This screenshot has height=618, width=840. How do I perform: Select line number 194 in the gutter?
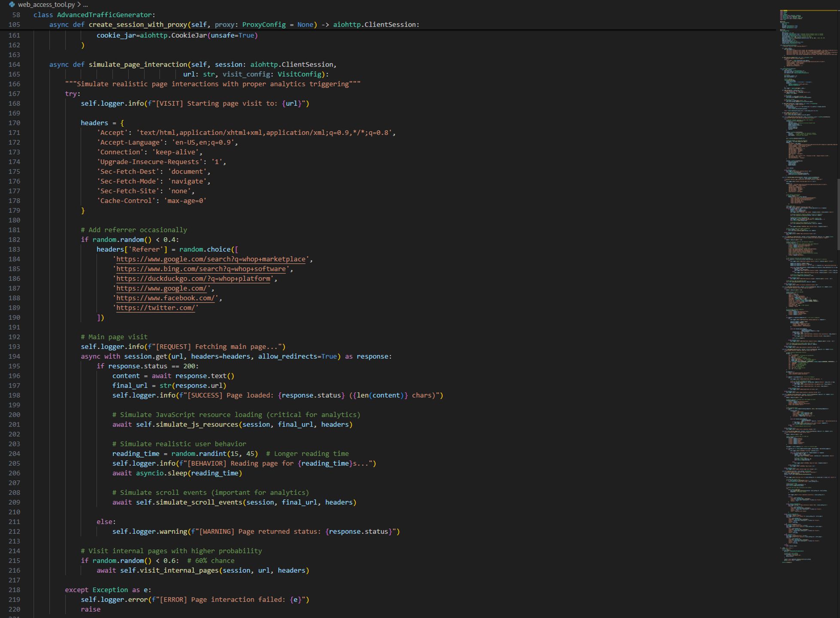click(14, 357)
